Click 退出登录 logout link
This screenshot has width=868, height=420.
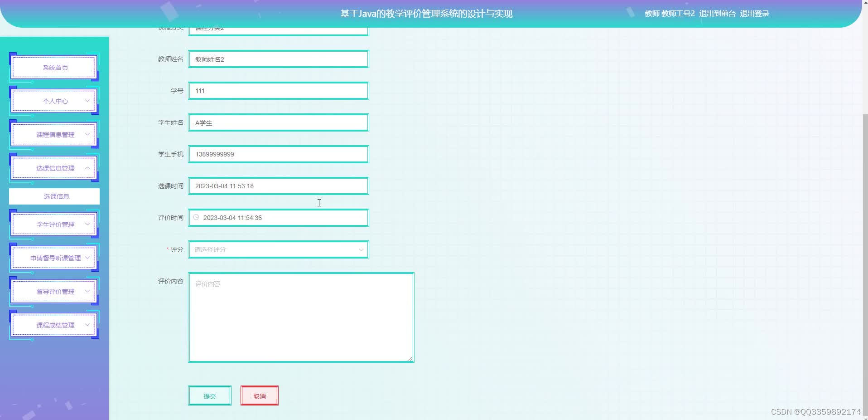point(754,14)
